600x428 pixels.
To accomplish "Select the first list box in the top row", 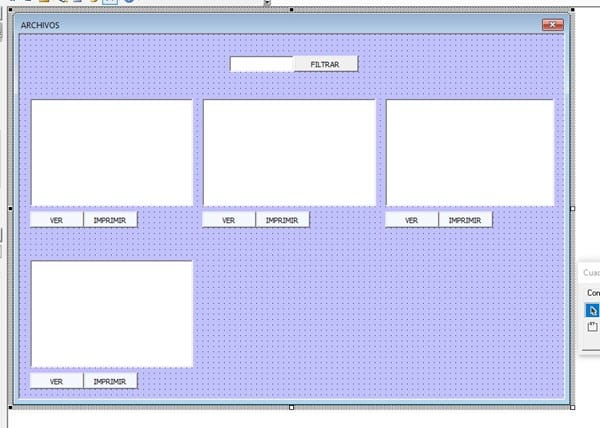I will [112, 153].
